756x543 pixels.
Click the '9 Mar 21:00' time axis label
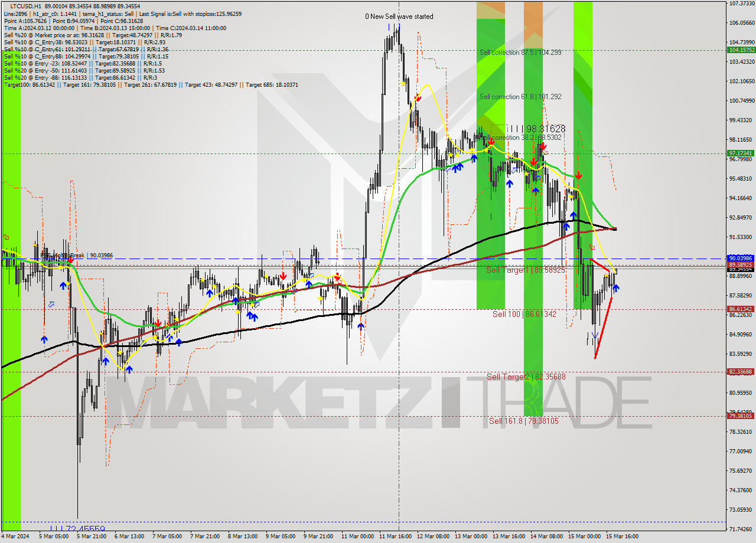[318, 537]
